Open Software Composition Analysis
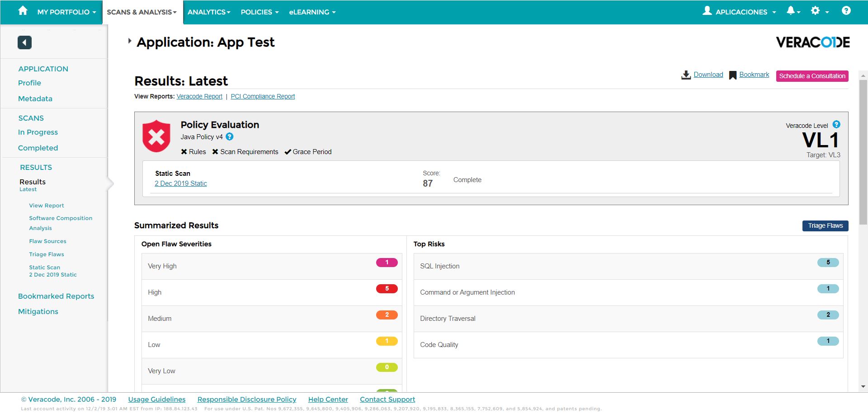 [61, 223]
